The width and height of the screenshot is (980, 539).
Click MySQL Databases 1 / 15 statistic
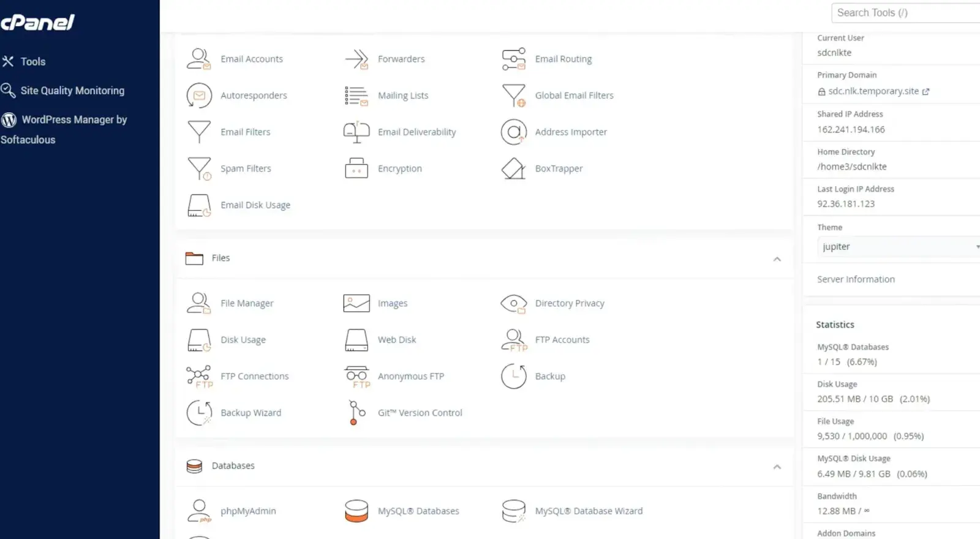[847, 362]
